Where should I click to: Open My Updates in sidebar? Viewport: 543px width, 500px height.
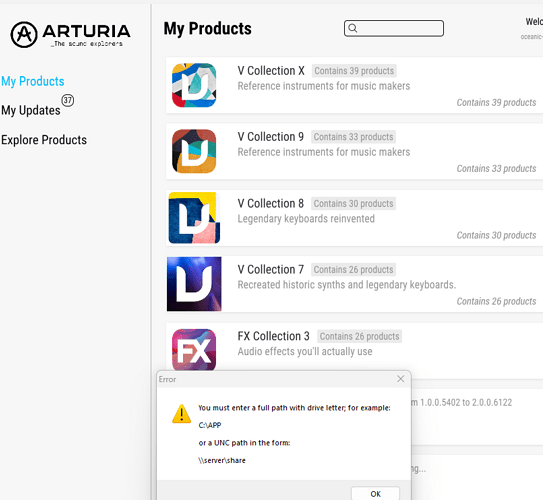point(31,110)
